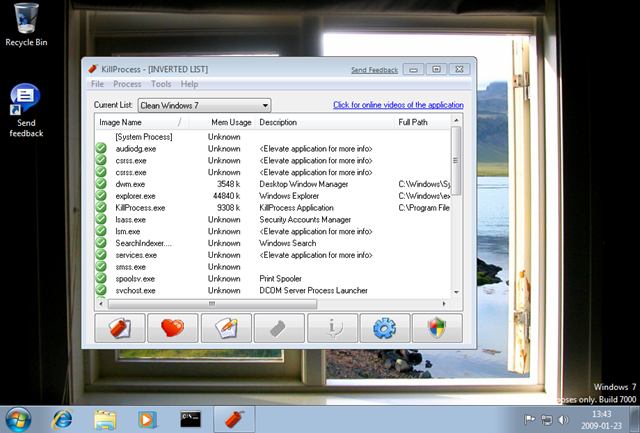Toggle the green check beside spoolsv.exe
The width and height of the screenshot is (640, 433).
(101, 278)
